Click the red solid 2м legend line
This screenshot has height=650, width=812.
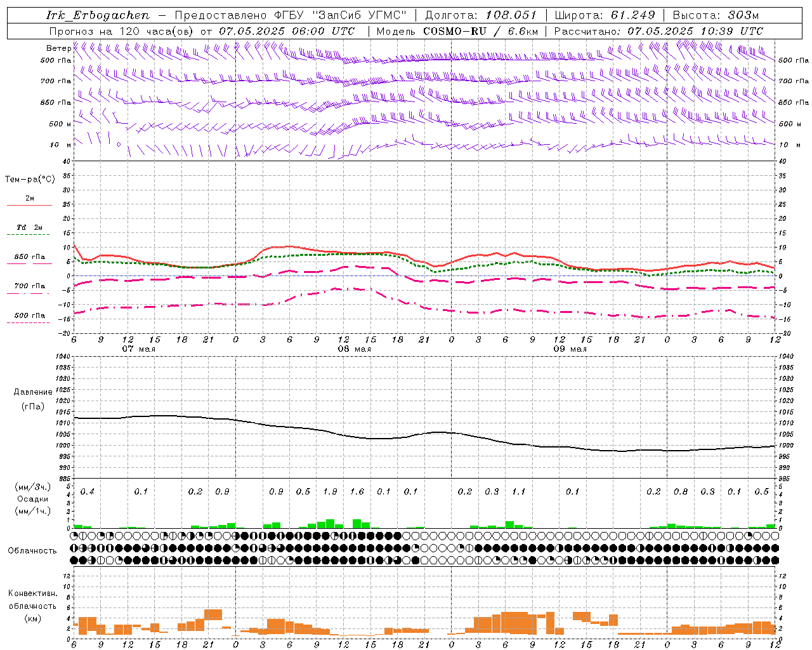click(x=29, y=205)
